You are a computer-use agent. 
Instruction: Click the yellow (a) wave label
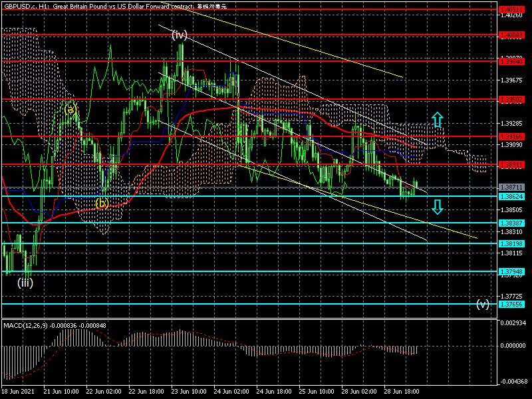pos(70,108)
